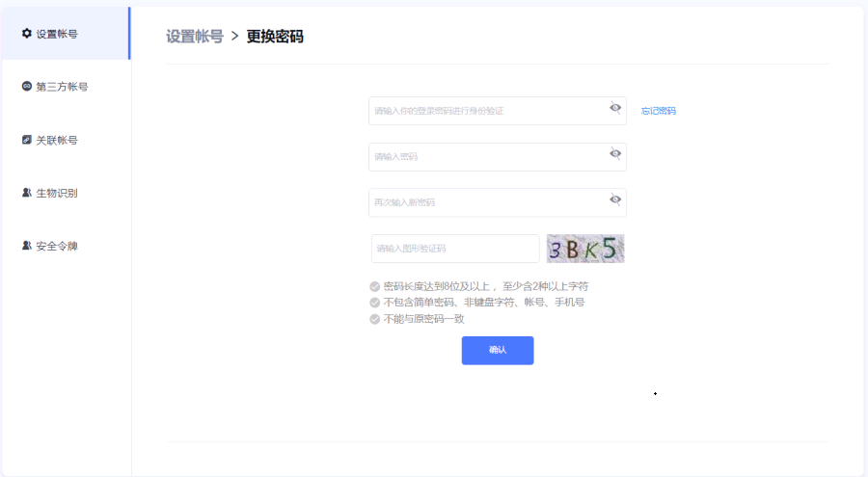868x477 pixels.
Task: Click check icon beside password length rule
Action: click(x=374, y=286)
